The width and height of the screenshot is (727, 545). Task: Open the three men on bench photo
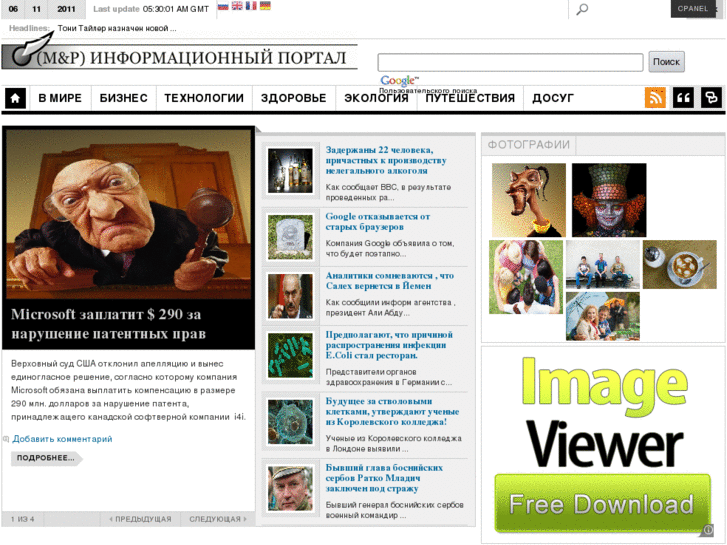603,264
